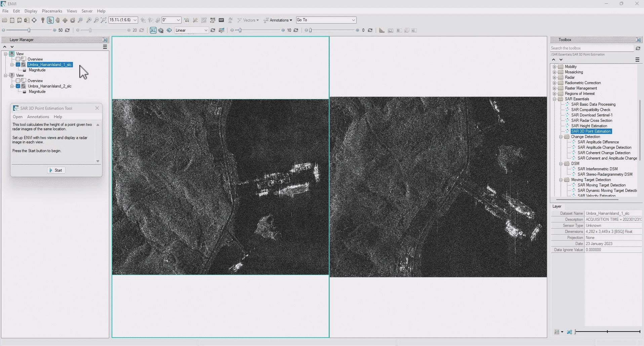The width and height of the screenshot is (644, 346).
Task: Enable the first Overview checkbox
Action: (x=18, y=59)
